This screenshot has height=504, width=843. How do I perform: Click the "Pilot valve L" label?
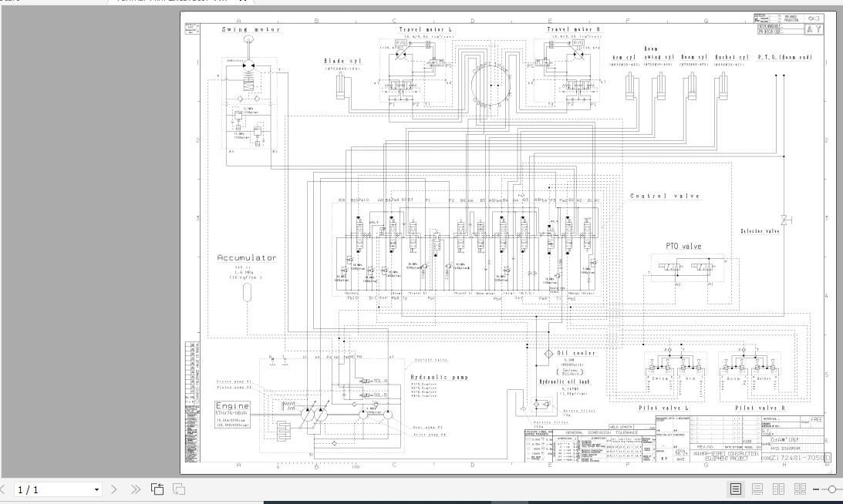click(x=663, y=408)
